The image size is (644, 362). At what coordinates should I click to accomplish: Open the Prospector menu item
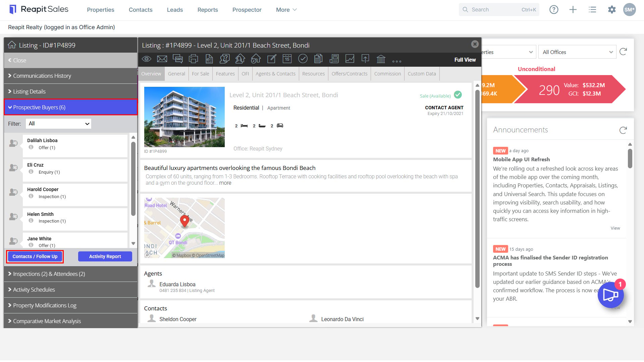[247, 10]
